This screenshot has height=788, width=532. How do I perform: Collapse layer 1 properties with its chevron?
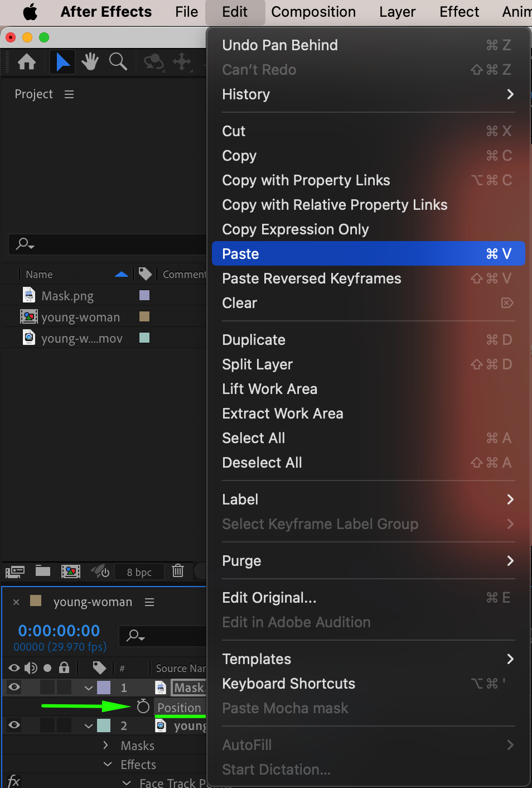click(x=89, y=688)
